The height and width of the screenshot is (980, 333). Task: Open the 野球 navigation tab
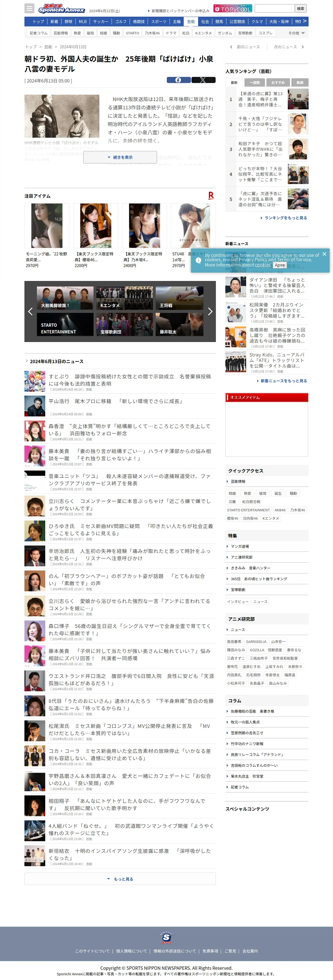click(69, 22)
